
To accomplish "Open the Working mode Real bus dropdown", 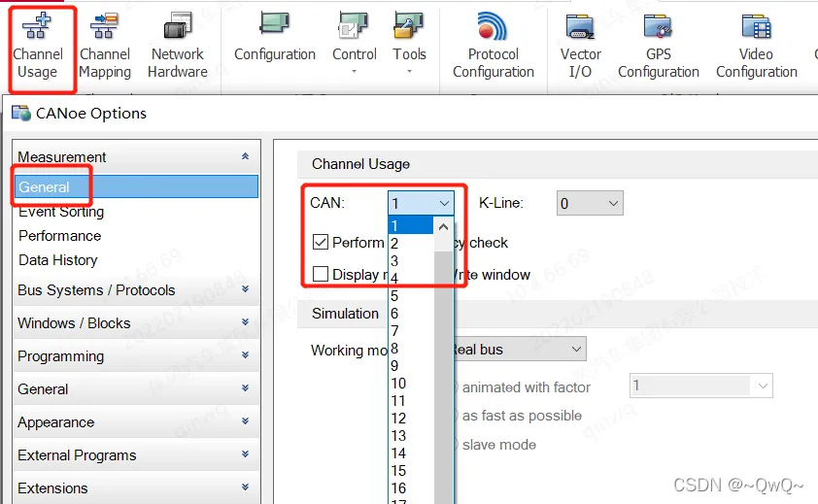I will 520,349.
